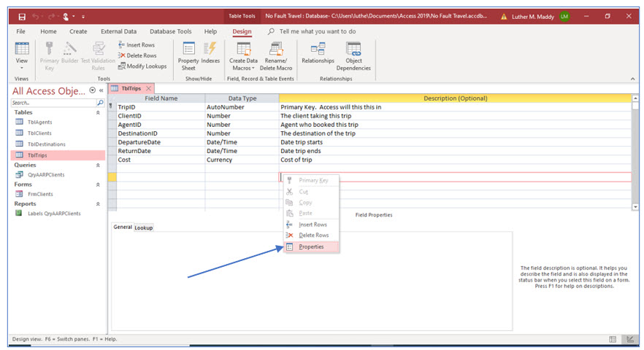Image resolution: width=644 pixels, height=350 pixels.
Task: Select the Design ribbon tab
Action: tap(242, 31)
